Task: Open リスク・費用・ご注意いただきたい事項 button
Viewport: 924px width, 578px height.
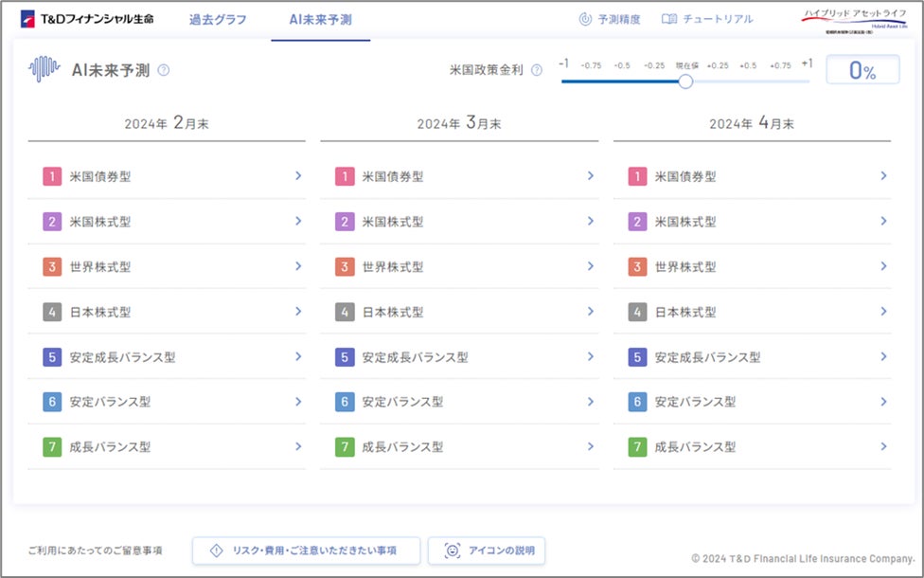Action: click(x=306, y=551)
